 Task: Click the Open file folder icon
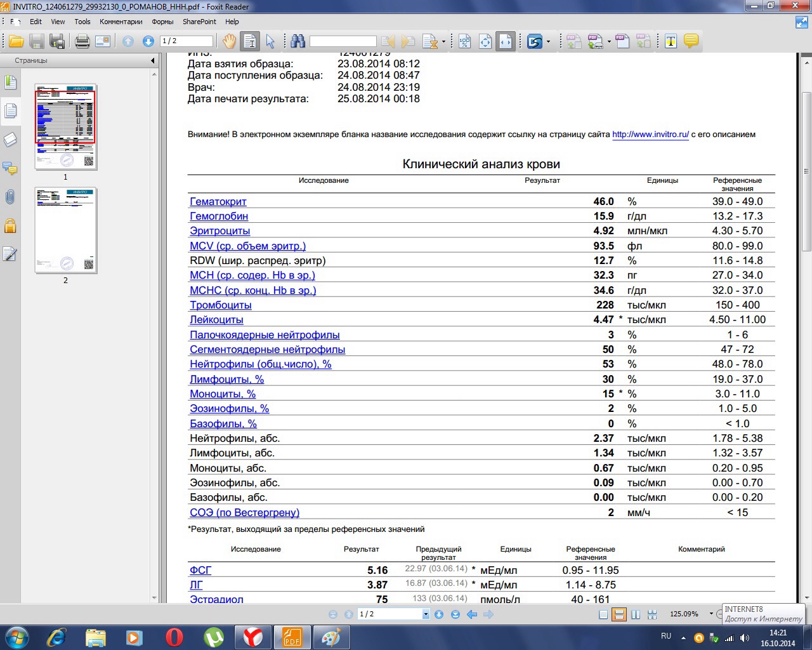point(16,42)
